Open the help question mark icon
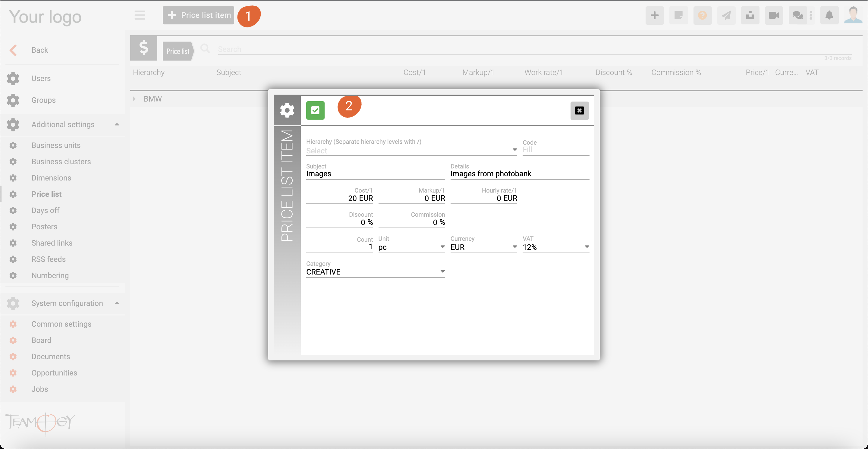Screen dimensions: 868x449 pos(702,15)
